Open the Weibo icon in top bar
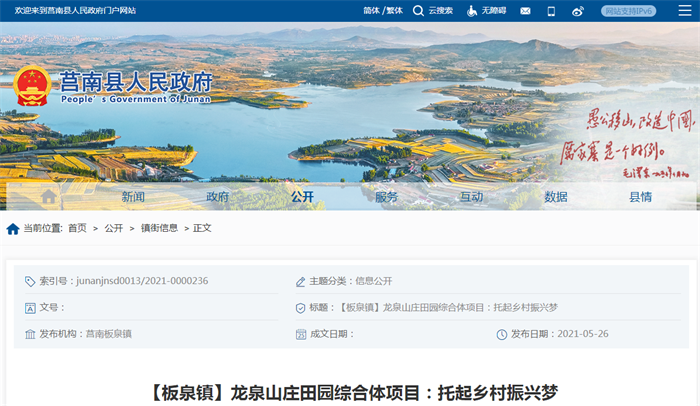700x406 pixels. (577, 11)
